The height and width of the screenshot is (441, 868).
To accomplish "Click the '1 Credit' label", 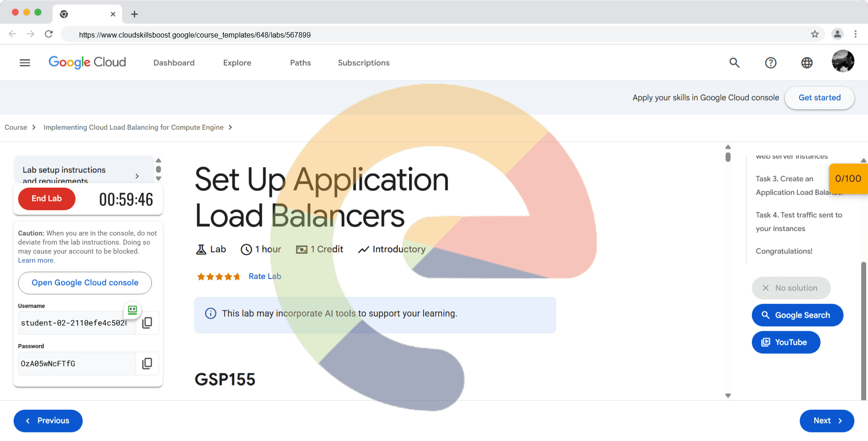I will (x=327, y=249).
